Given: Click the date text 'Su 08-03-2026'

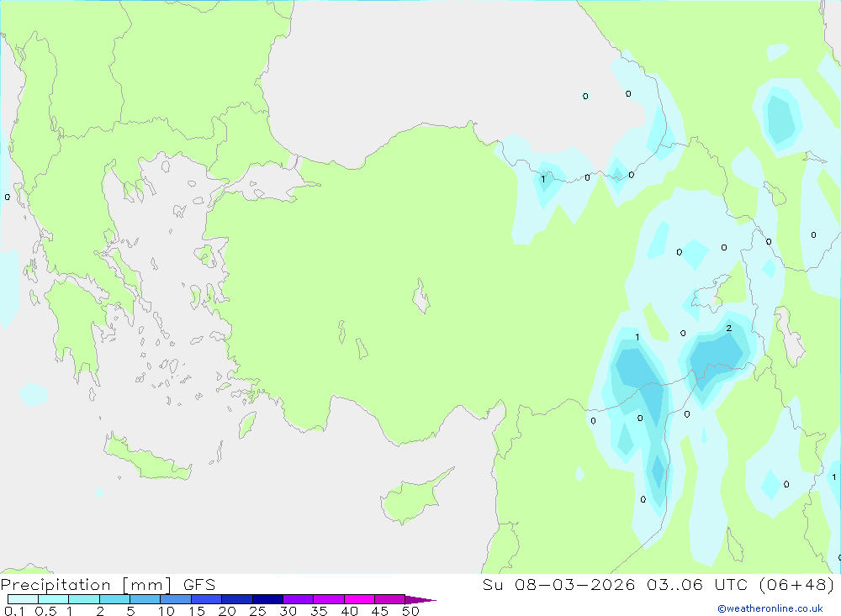Looking at the screenshot, I should (559, 585).
